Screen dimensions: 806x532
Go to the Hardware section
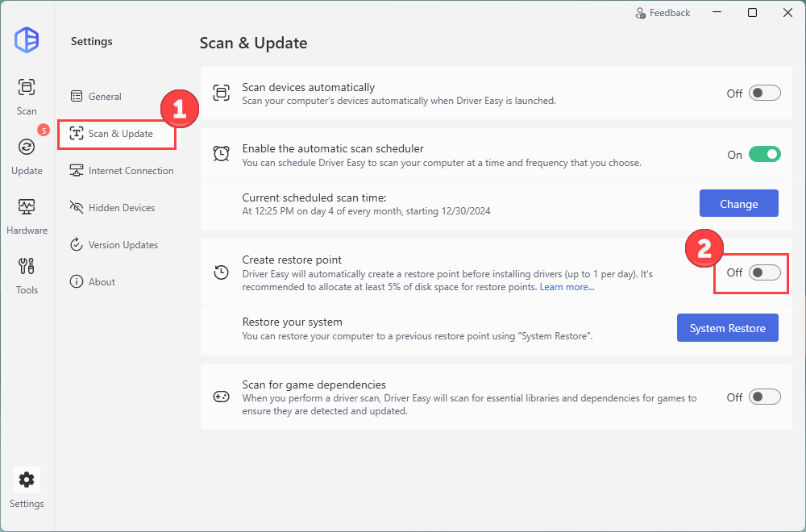click(x=27, y=214)
